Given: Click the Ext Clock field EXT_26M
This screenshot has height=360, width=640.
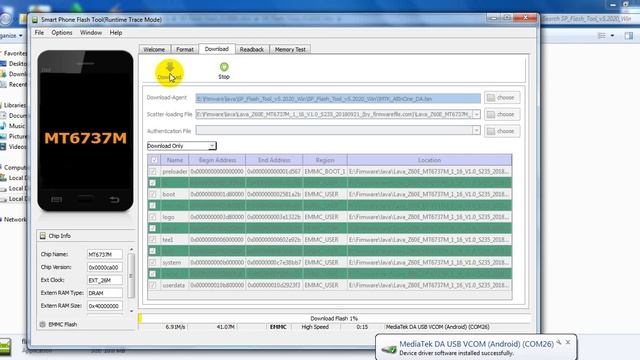Looking at the screenshot, I should pyautogui.click(x=104, y=280).
